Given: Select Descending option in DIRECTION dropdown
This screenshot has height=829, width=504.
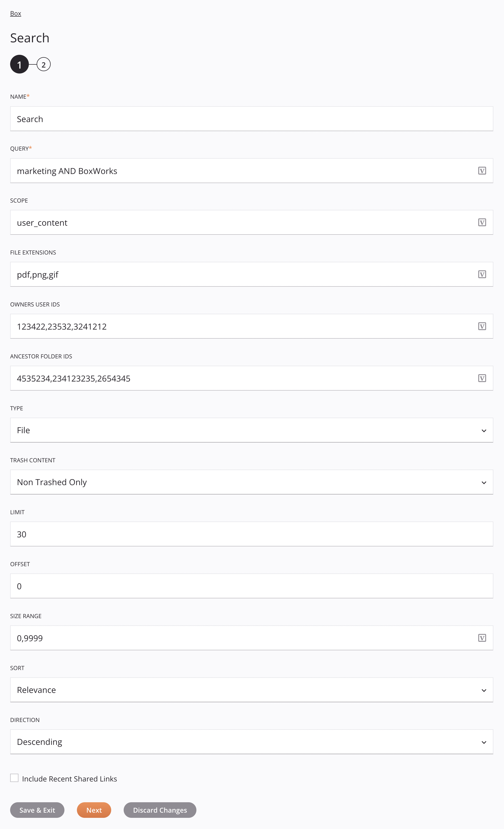Looking at the screenshot, I should (251, 741).
